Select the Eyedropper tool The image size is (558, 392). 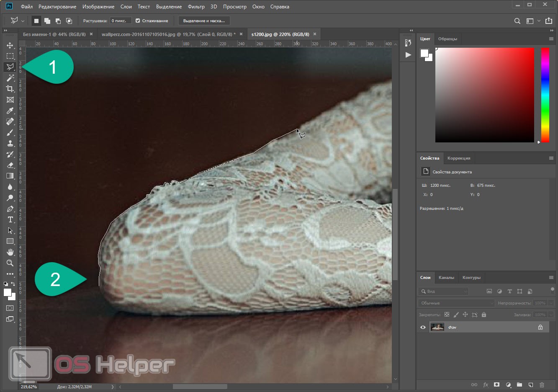coord(10,111)
